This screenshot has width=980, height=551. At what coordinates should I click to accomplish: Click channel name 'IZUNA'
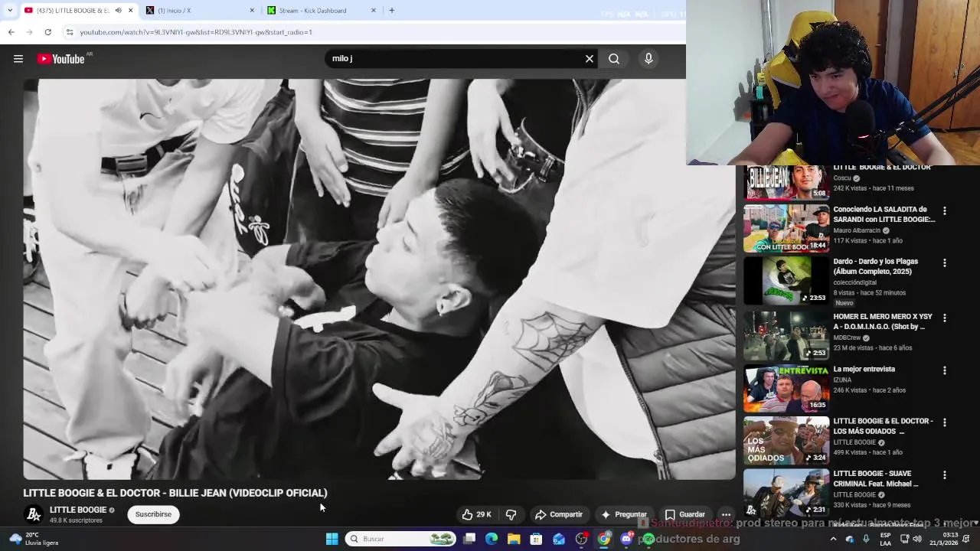tap(842, 380)
